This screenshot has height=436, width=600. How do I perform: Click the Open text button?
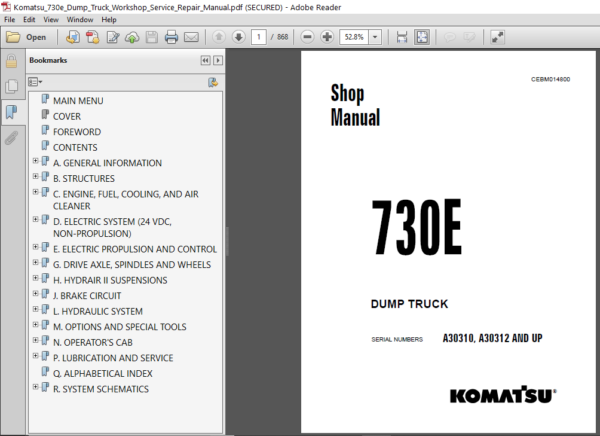(x=36, y=37)
